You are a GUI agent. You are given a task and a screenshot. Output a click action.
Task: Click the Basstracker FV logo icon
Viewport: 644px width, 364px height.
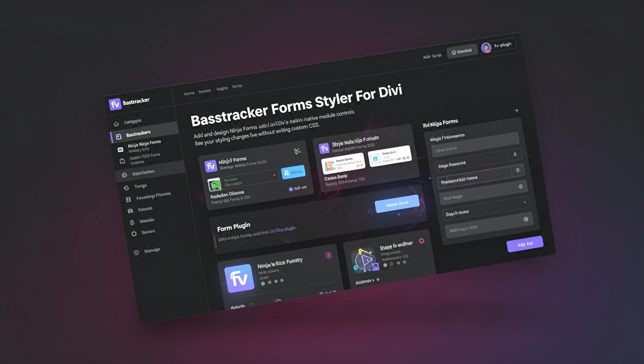(x=115, y=103)
